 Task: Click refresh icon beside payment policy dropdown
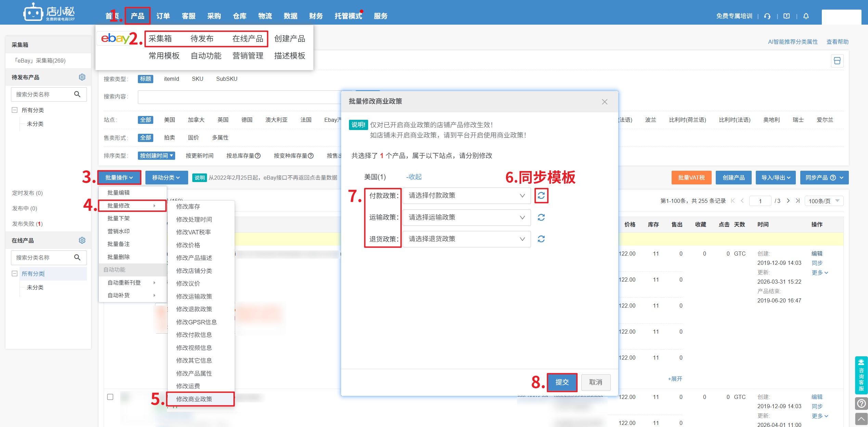[541, 196]
